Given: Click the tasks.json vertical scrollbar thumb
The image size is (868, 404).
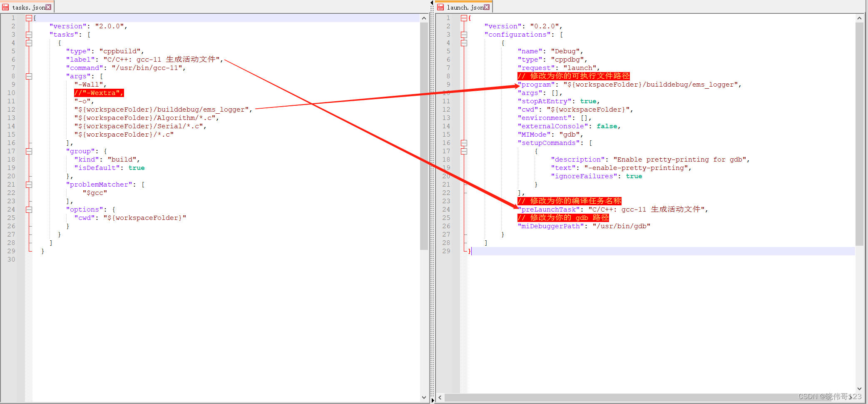Looking at the screenshot, I should pos(424,136).
